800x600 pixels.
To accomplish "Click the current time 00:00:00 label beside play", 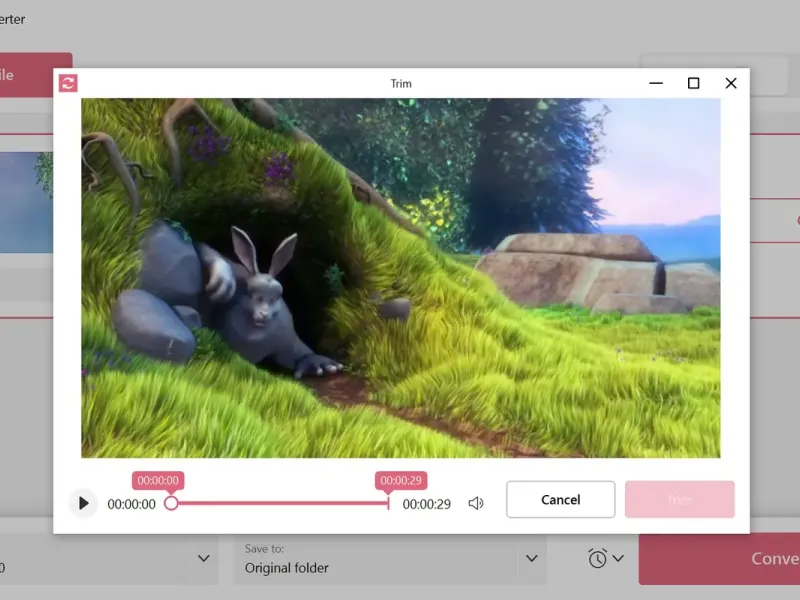I will [131, 504].
